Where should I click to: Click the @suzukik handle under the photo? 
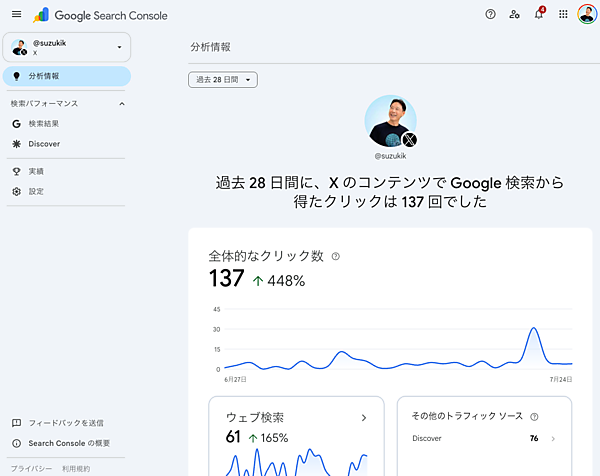pyautogui.click(x=390, y=156)
